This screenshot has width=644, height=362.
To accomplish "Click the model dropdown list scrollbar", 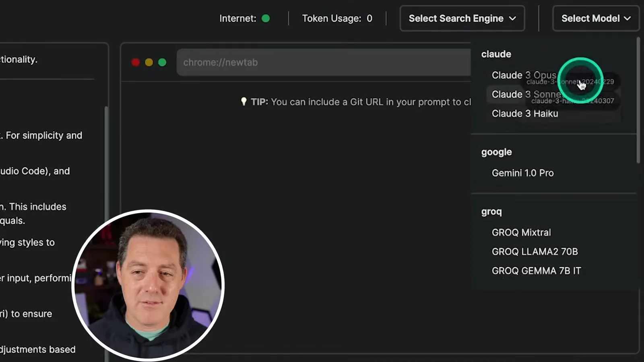I will click(638, 101).
